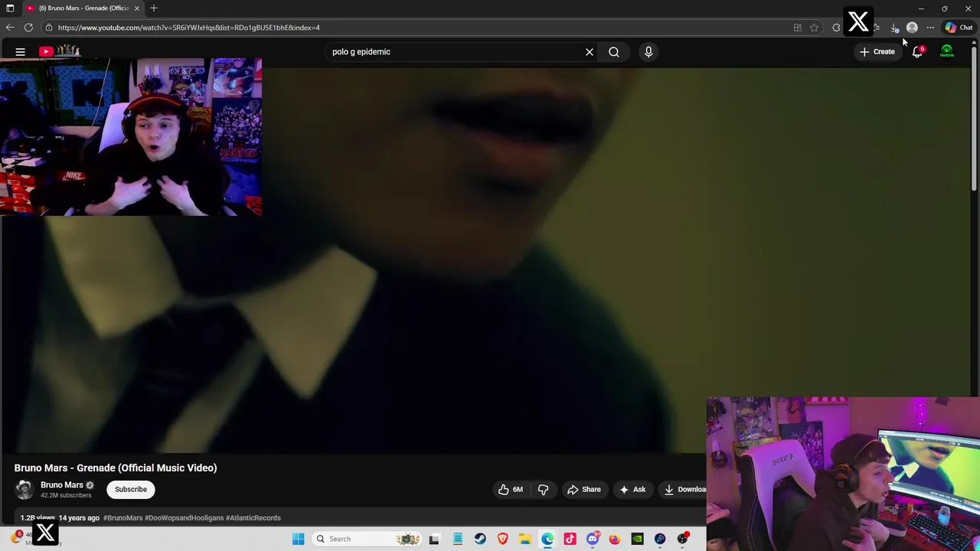The height and width of the screenshot is (551, 980).
Task: Dislike the Grenade video
Action: pyautogui.click(x=543, y=490)
